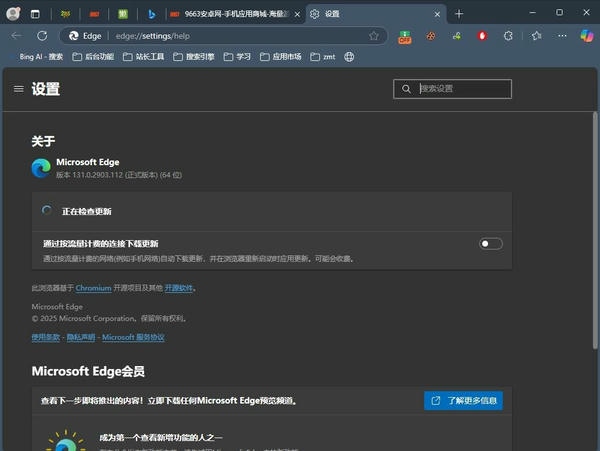Click the 了解更多信息 button
This screenshot has height=451, width=600.
coord(463,401)
